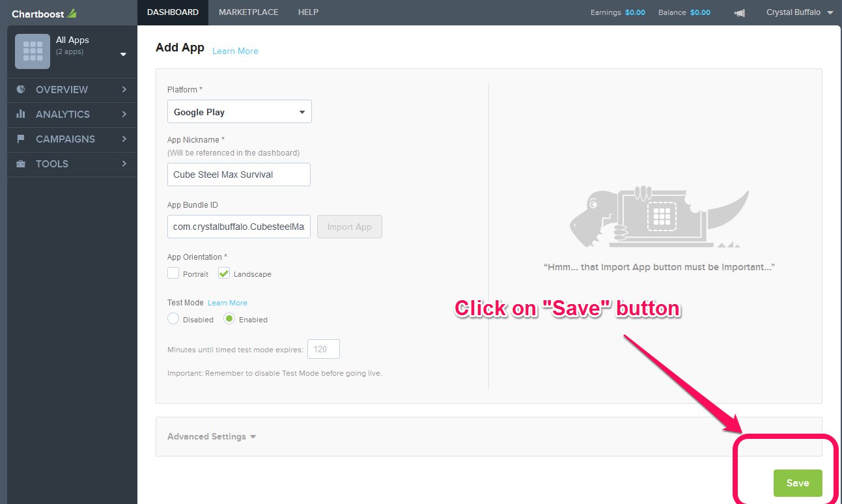Image resolution: width=842 pixels, height=504 pixels.
Task: Switch to the Dashboard tab
Action: pos(173,12)
